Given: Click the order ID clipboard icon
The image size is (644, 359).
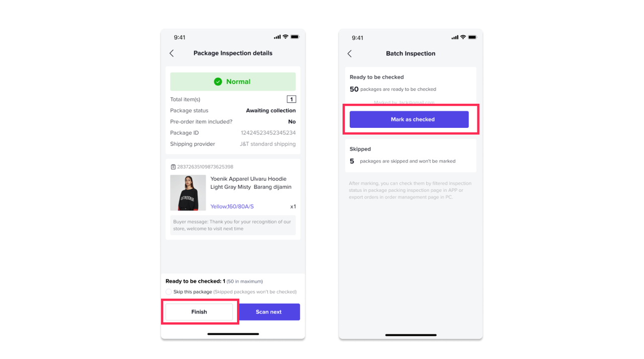Looking at the screenshot, I should (x=173, y=167).
